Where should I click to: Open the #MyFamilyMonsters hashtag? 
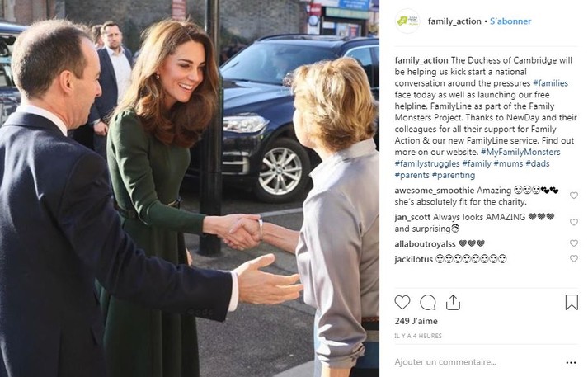pyautogui.click(x=520, y=153)
